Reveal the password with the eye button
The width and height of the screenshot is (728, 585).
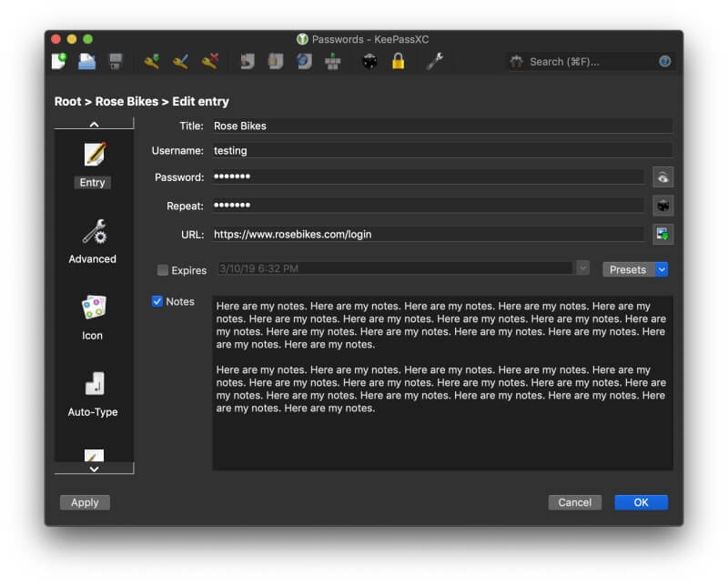663,177
